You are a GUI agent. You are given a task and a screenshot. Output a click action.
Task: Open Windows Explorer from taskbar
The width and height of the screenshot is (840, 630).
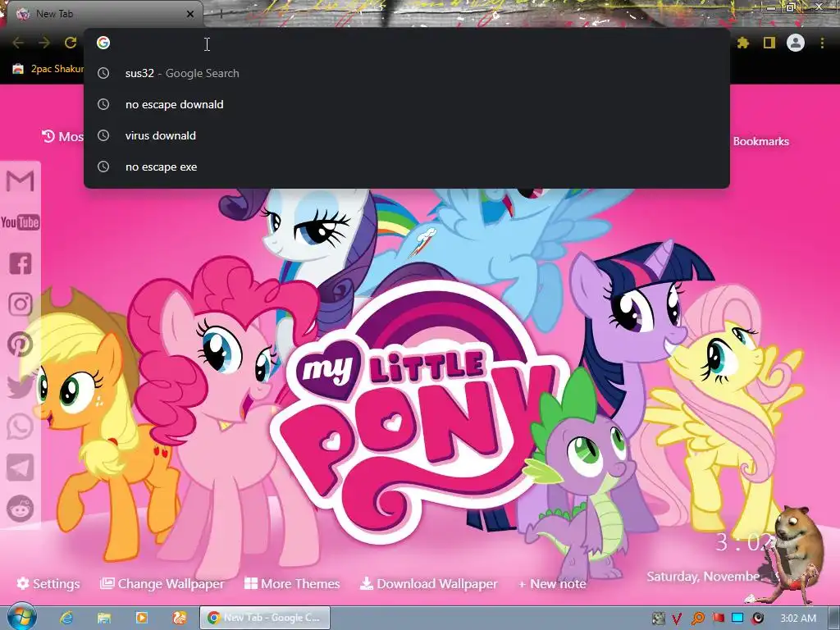(104, 618)
